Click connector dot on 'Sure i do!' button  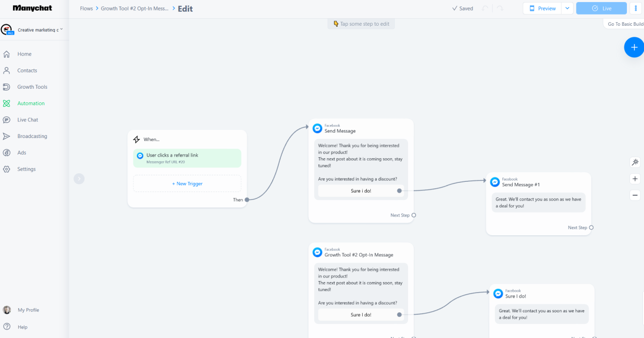(x=399, y=191)
